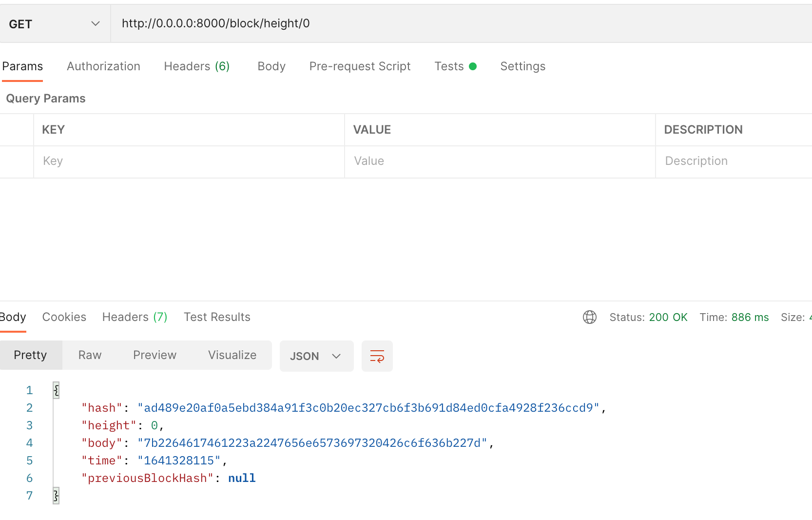This screenshot has width=812, height=520.
Task: Open the Settings tab
Action: [x=522, y=66]
